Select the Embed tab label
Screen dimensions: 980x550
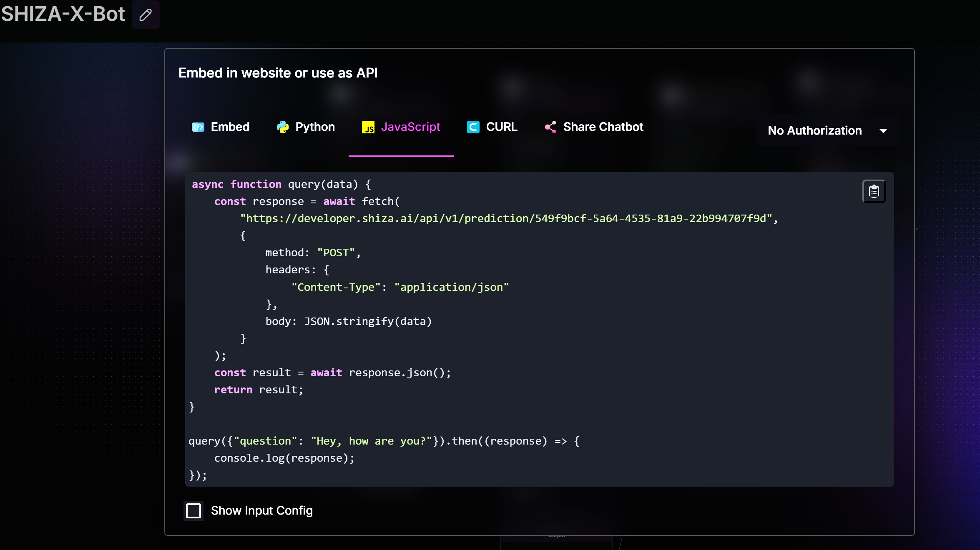(x=230, y=127)
